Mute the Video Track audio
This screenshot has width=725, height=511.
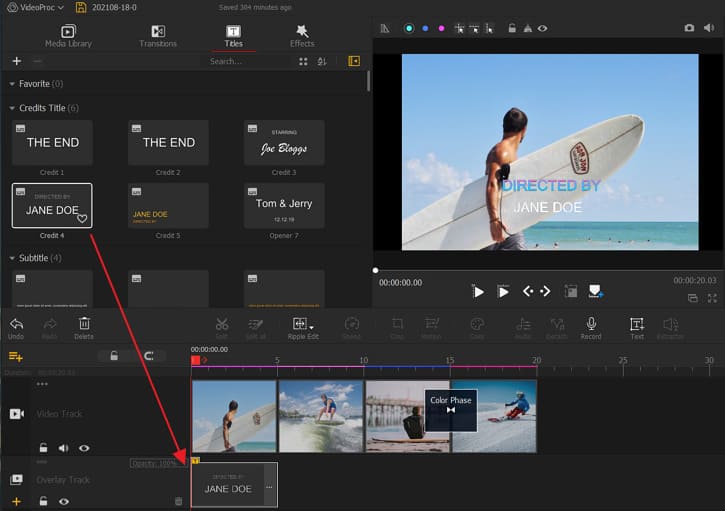pos(63,448)
